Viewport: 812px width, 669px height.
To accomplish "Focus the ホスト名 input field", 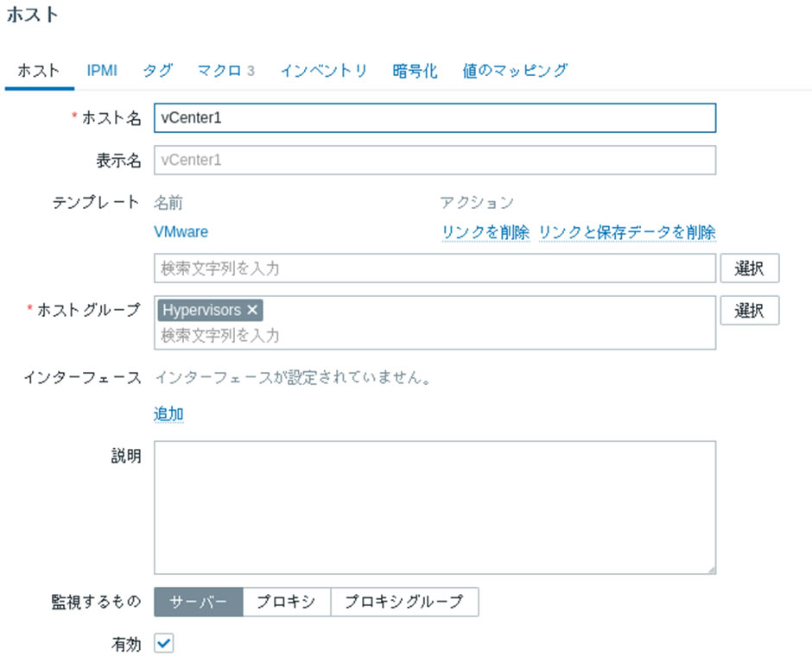I will click(435, 118).
